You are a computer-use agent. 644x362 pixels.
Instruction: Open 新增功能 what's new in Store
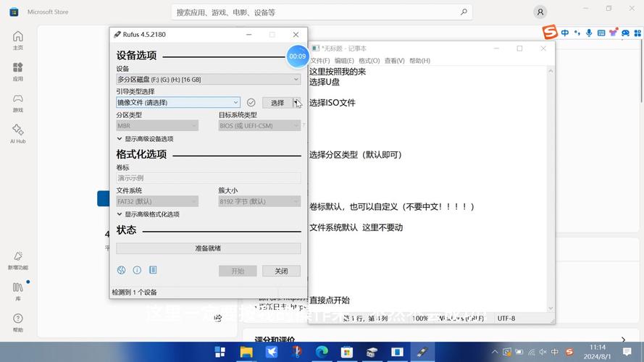point(17,260)
